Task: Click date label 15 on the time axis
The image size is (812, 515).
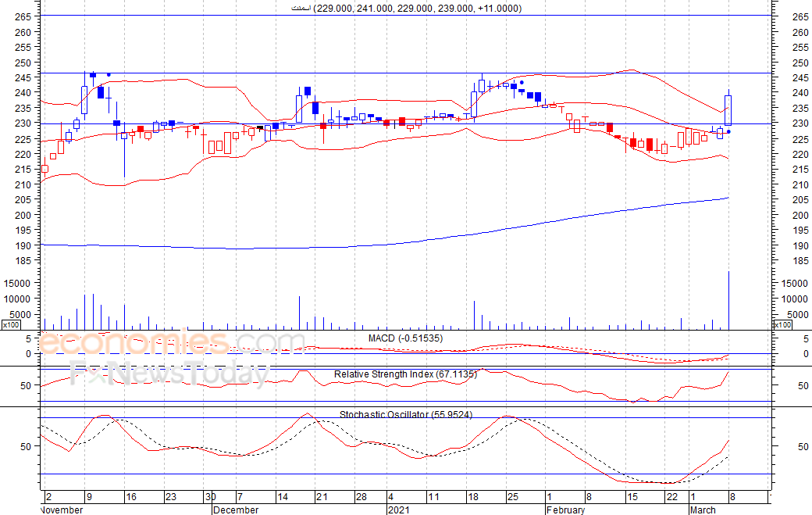Action: [x=632, y=497]
